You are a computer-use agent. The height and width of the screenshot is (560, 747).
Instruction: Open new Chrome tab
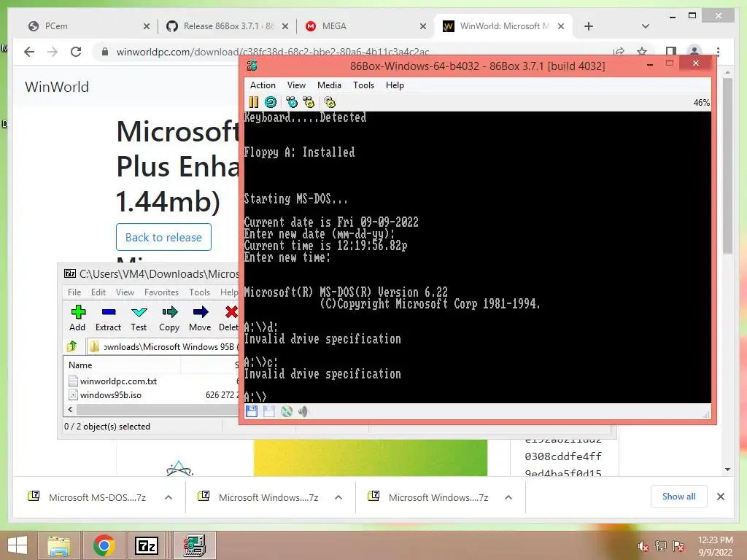coord(589,26)
